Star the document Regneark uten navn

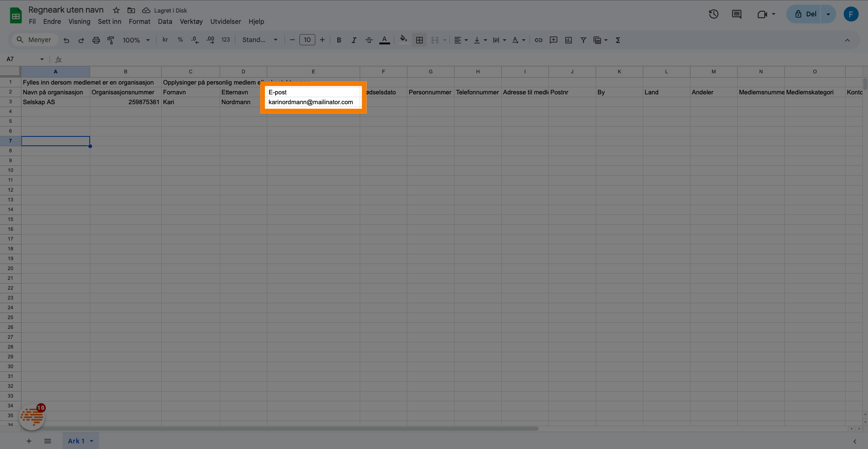(x=116, y=10)
